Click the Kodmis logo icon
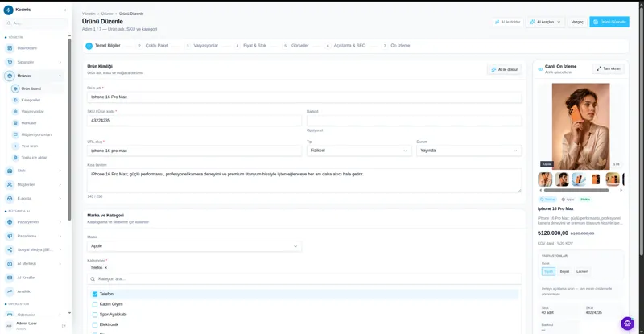This screenshot has height=334, width=644. [x=8, y=10]
